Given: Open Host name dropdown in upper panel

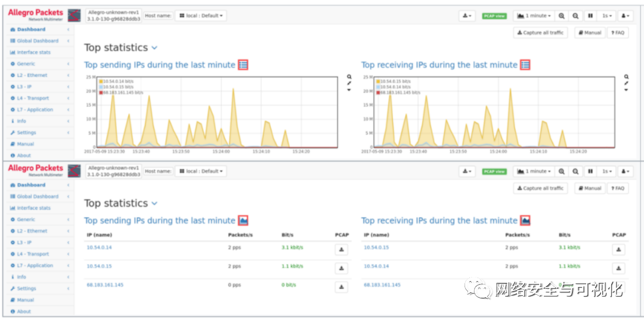Looking at the screenshot, I should tap(201, 15).
